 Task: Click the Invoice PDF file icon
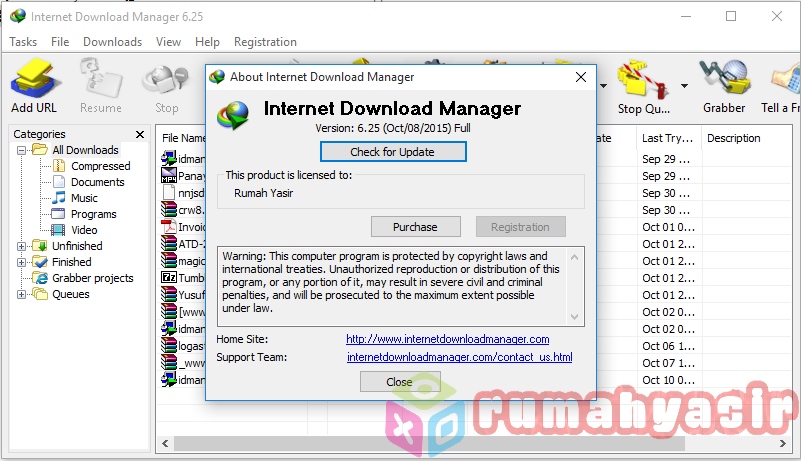point(169,226)
